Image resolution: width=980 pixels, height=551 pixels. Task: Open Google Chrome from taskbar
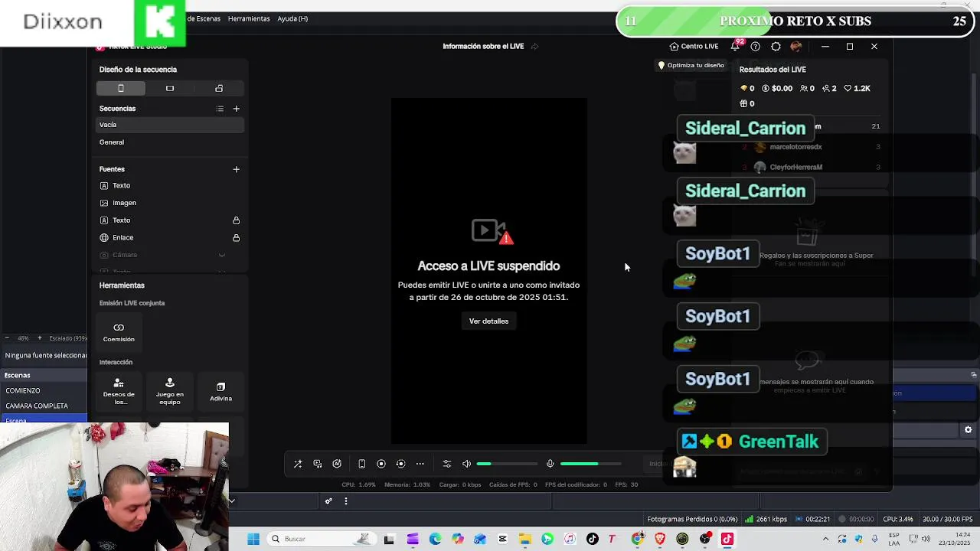(637, 539)
